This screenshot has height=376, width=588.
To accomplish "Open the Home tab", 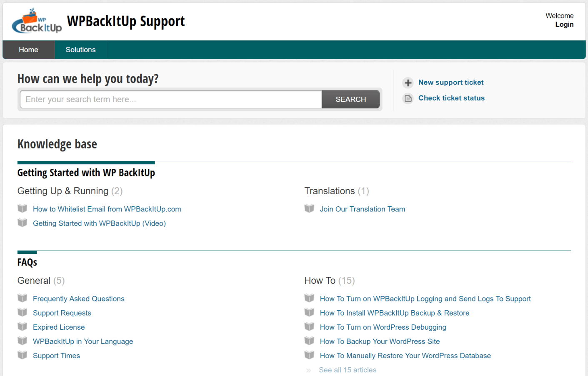I will [28, 50].
